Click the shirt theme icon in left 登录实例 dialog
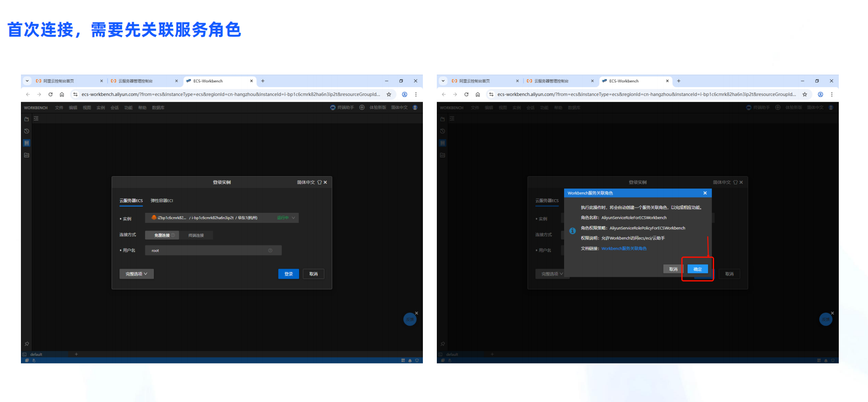 [x=320, y=182]
